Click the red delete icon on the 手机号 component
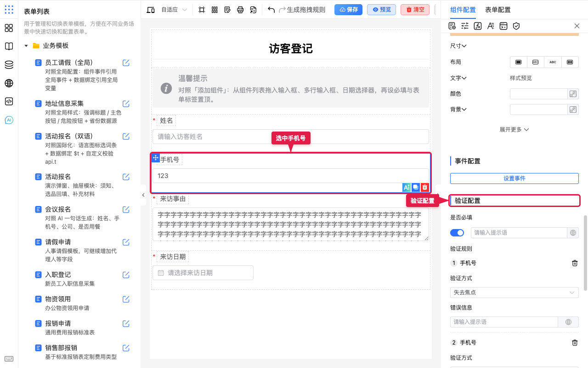Image resolution: width=588 pixels, height=368 pixels. (x=425, y=187)
